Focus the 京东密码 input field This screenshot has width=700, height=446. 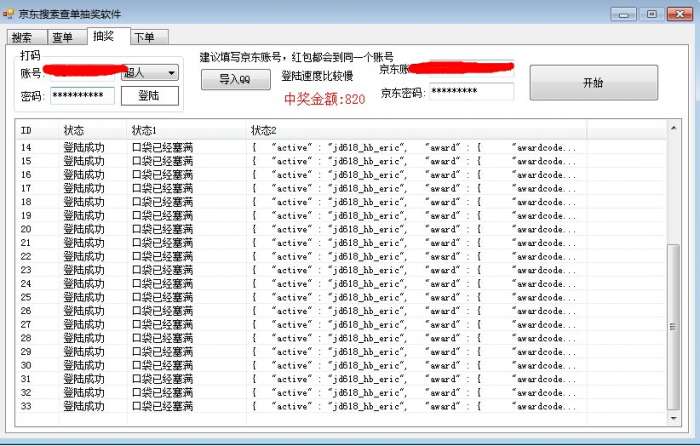tap(471, 92)
